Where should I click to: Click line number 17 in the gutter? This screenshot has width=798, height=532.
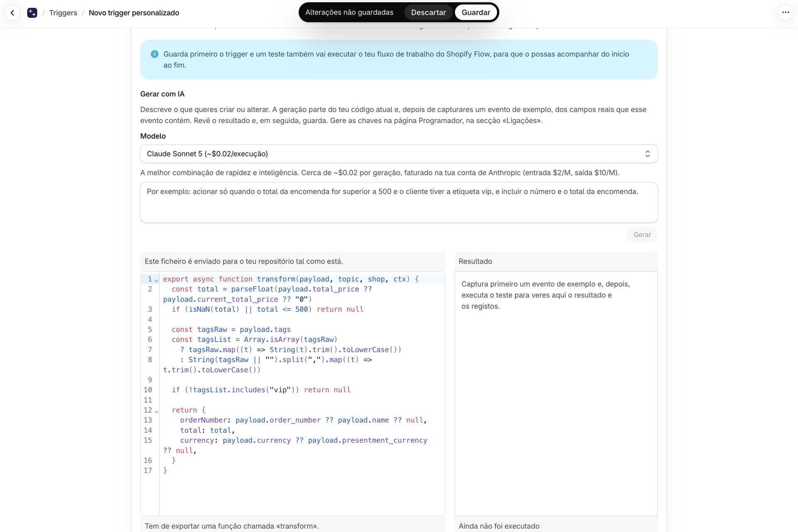point(148,470)
